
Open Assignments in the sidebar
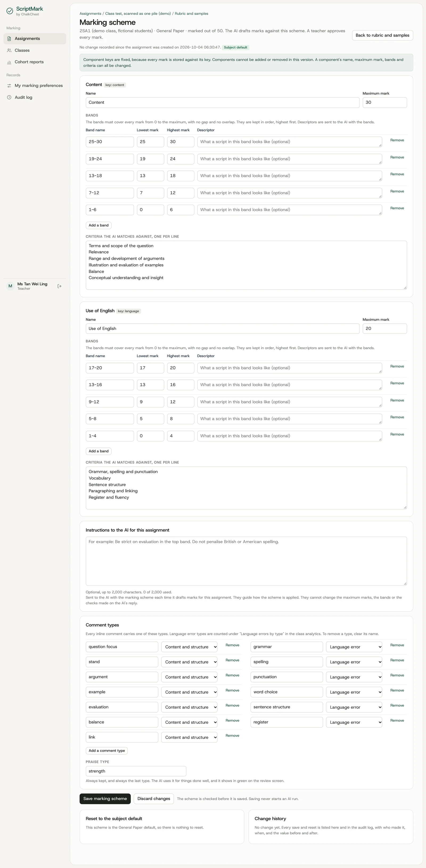tap(35, 39)
